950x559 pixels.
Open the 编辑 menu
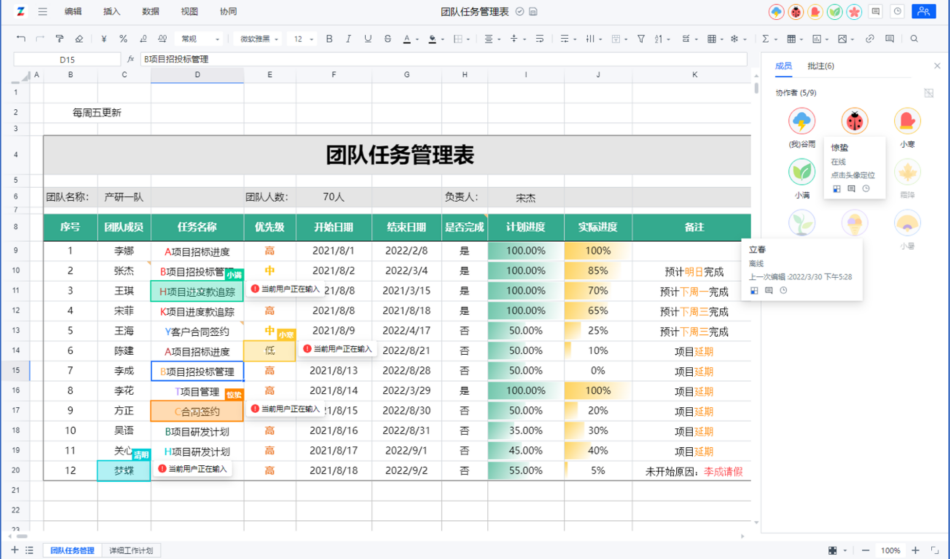[73, 12]
